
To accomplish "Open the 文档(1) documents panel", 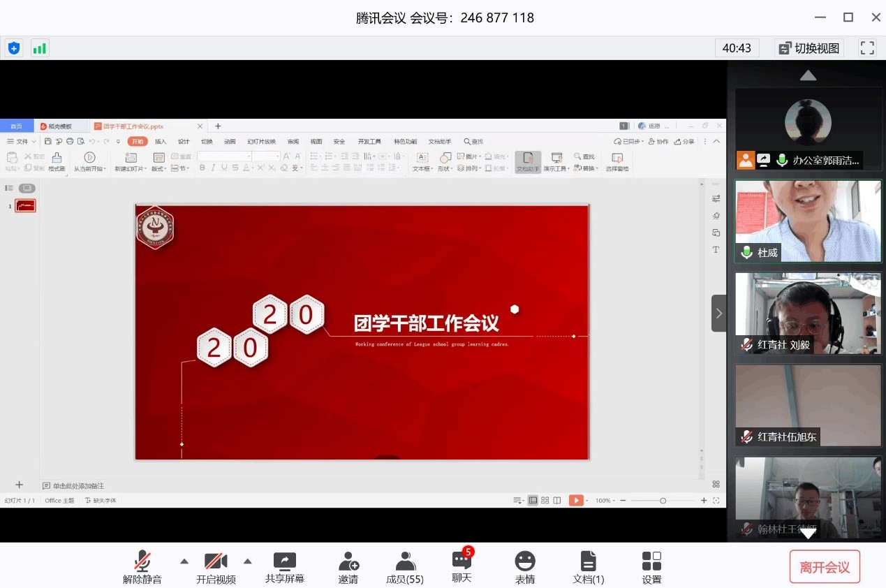I will click(589, 561).
